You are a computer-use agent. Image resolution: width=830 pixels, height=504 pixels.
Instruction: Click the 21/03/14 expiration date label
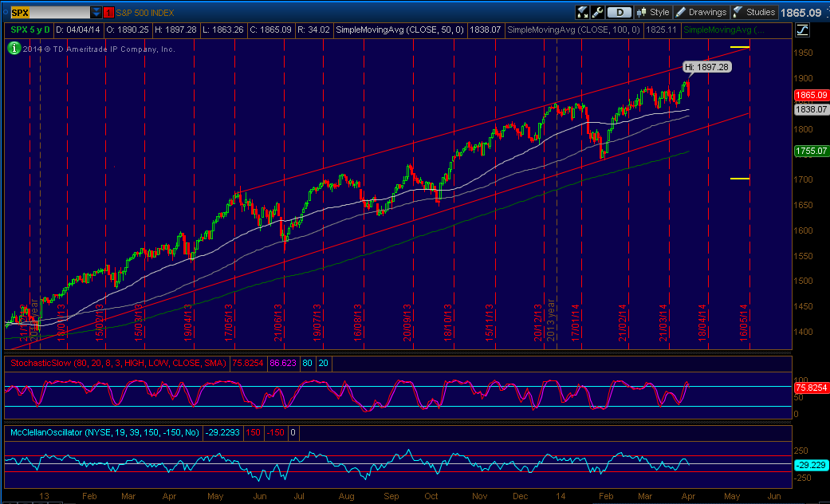point(663,322)
